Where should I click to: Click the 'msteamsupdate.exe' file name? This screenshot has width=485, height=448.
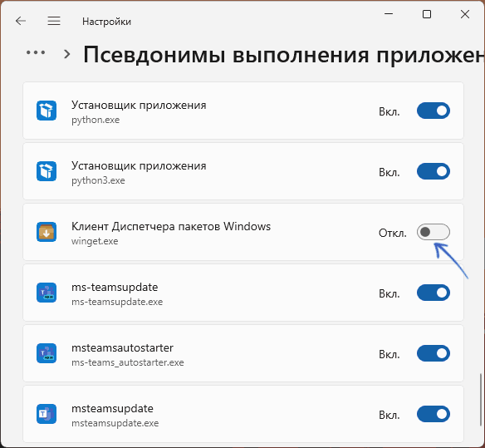coord(115,423)
